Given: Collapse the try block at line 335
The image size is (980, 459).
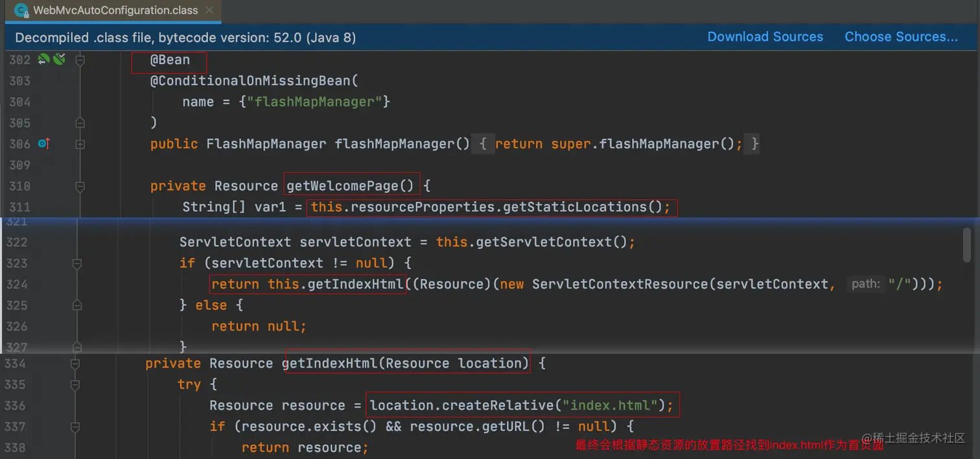Looking at the screenshot, I should click(x=75, y=384).
